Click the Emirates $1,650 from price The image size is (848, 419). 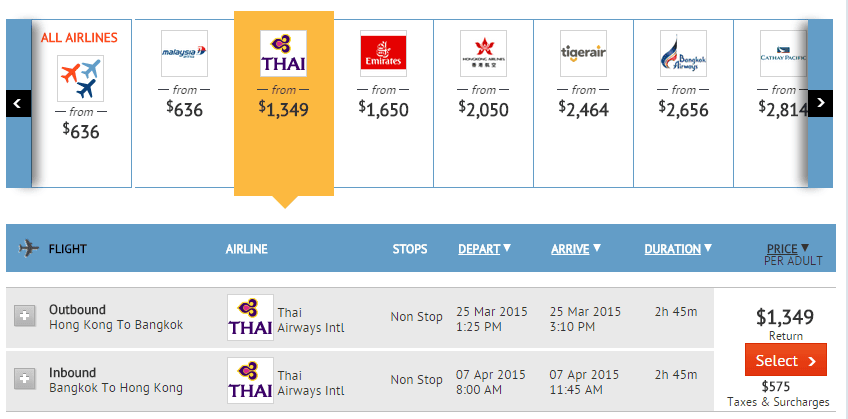click(384, 109)
